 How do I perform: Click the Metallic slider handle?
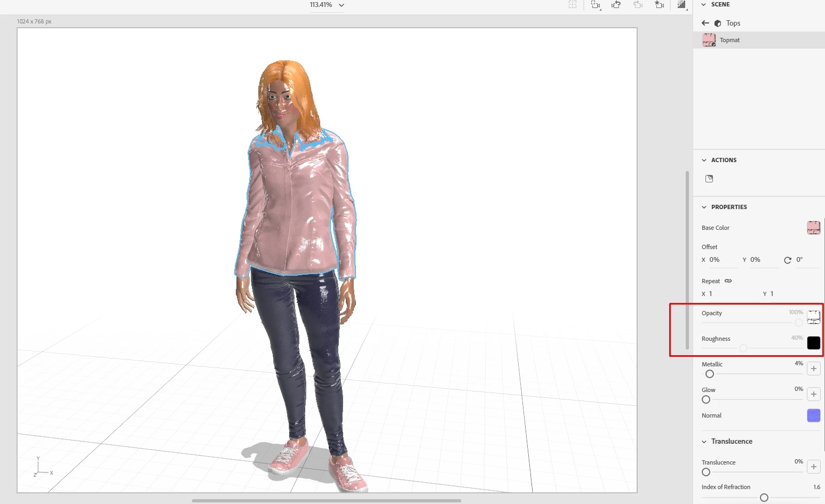tap(709, 374)
